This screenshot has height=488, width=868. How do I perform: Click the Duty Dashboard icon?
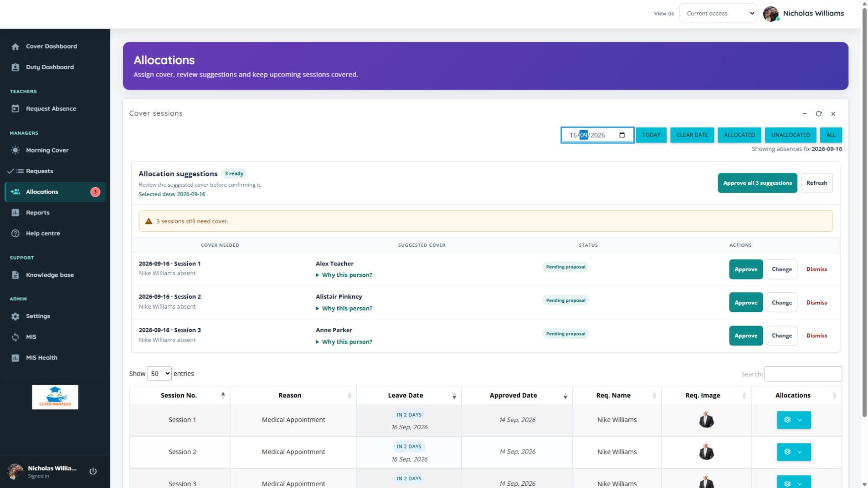click(15, 67)
